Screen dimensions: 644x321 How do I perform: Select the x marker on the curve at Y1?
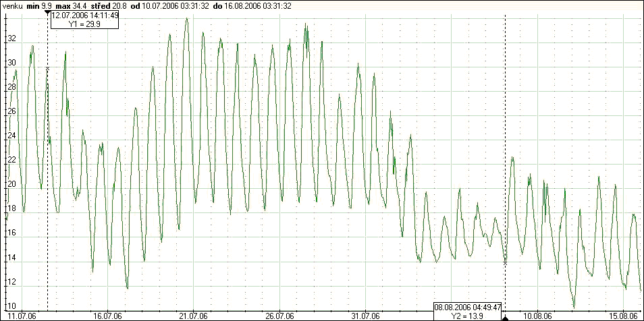(x=47, y=69)
